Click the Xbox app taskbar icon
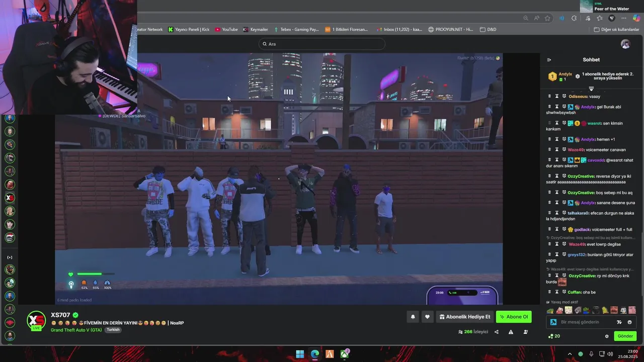This screenshot has width=644, height=362. 345,354
